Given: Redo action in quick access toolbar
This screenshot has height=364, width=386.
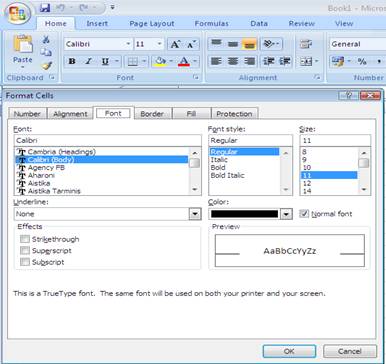Looking at the screenshot, I should point(83,7).
